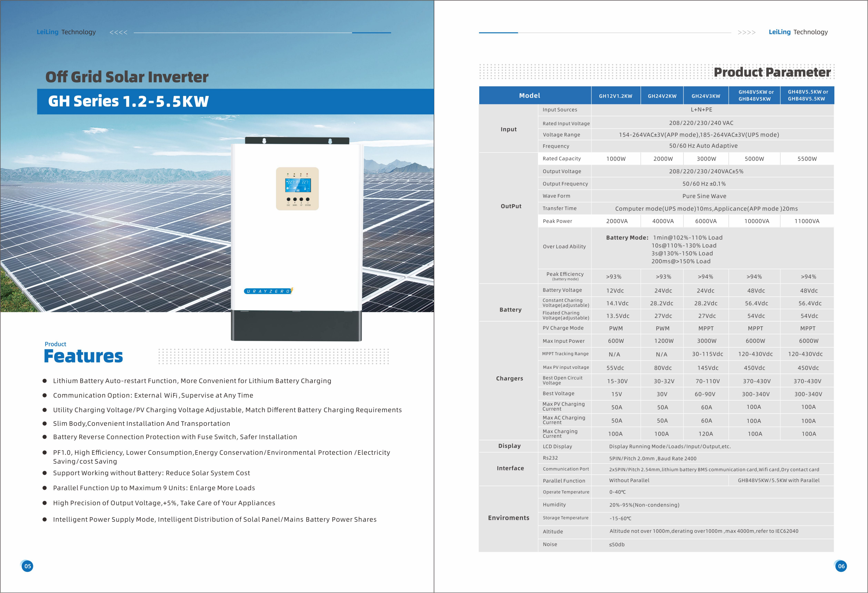
Task: Select the "Lithium Battery Auto-restart Function" bullet
Action: [x=192, y=381]
